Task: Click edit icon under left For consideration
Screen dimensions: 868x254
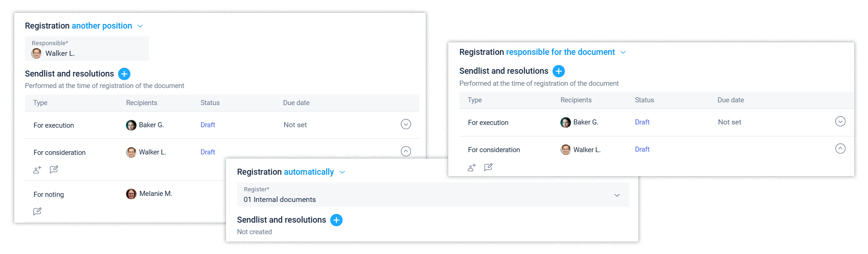Action: [54, 169]
